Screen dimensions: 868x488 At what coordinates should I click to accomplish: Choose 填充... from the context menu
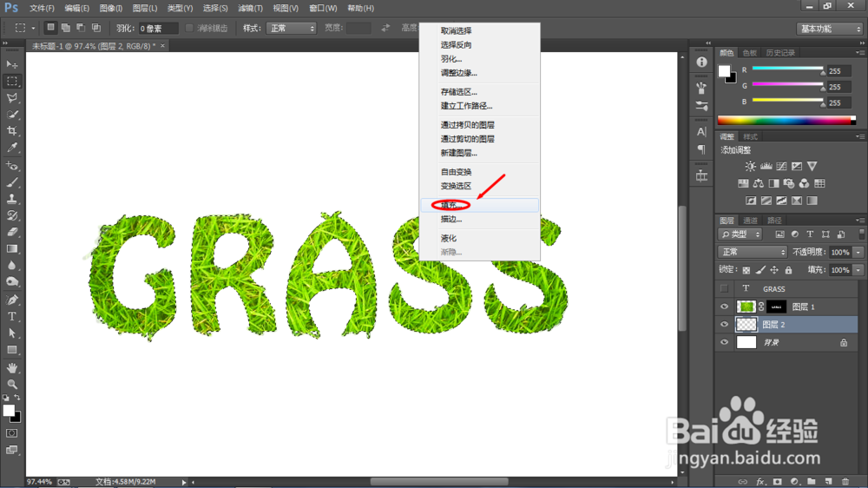tap(479, 205)
